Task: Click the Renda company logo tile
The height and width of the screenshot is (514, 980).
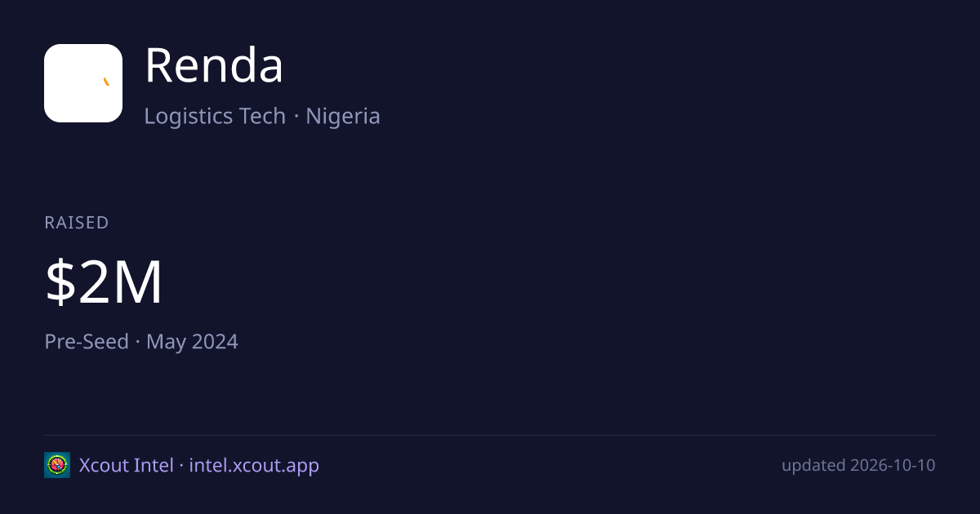Action: tap(83, 83)
